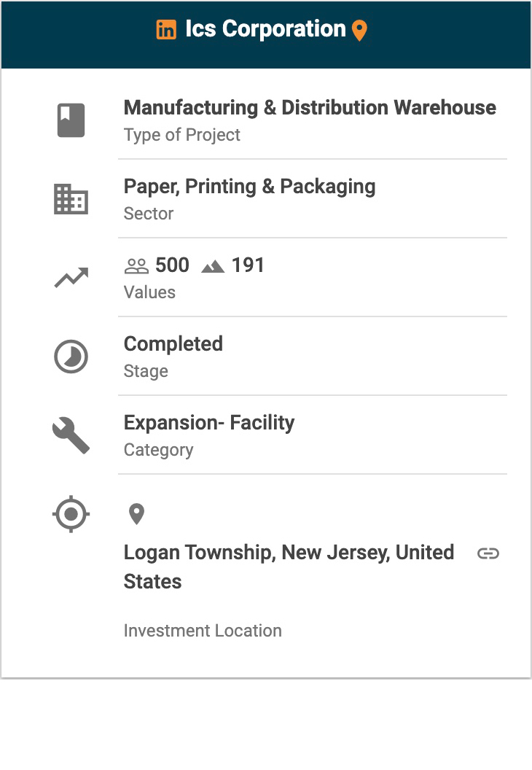Click the crosshair target icon for location
This screenshot has height=770, width=532.
pyautogui.click(x=71, y=515)
